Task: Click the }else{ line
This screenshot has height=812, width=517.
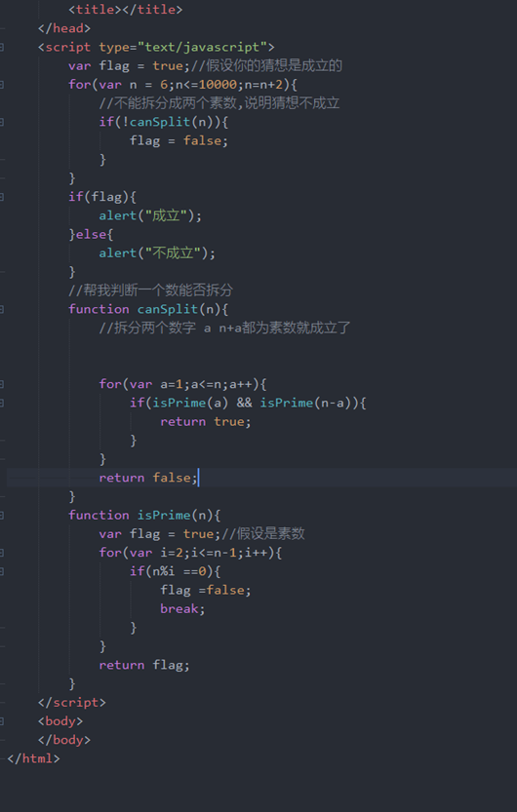Action: [91, 234]
